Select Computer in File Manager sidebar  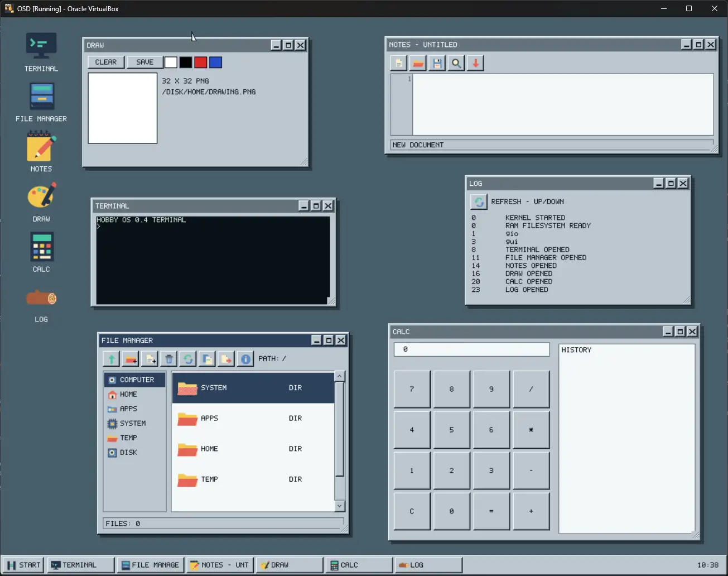click(135, 380)
